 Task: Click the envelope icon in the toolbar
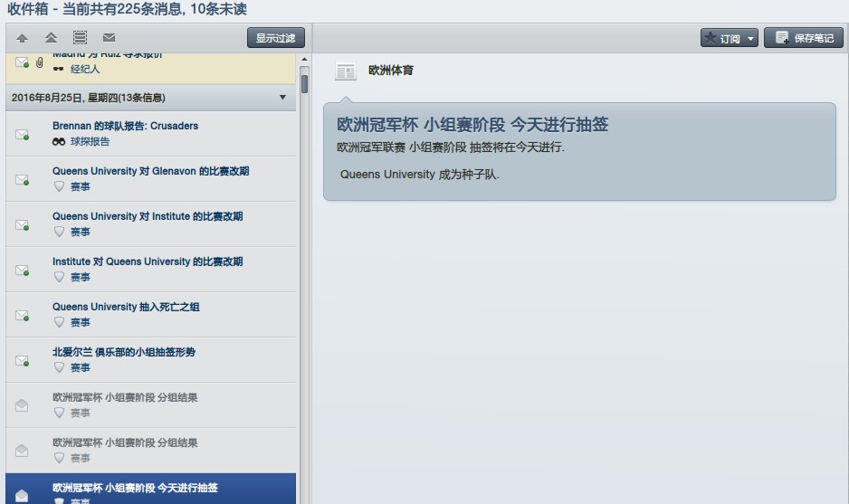click(109, 38)
